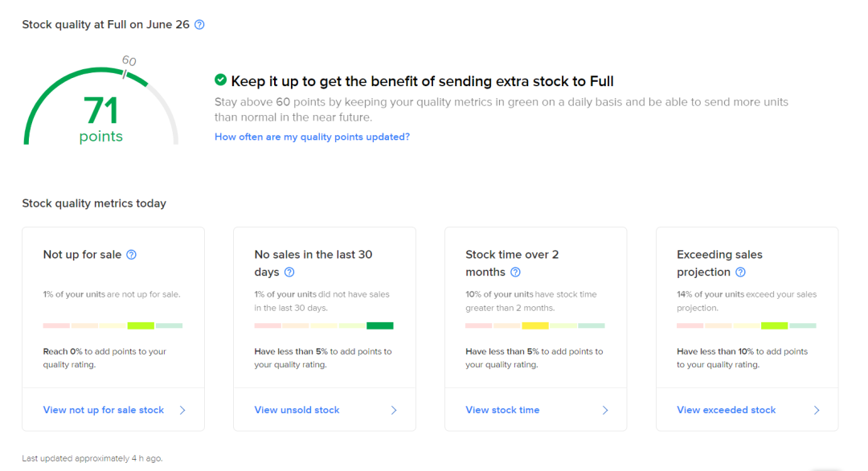This screenshot has width=868, height=471.
Task: Click dark green segment of No sales rating bar
Action: pos(380,326)
